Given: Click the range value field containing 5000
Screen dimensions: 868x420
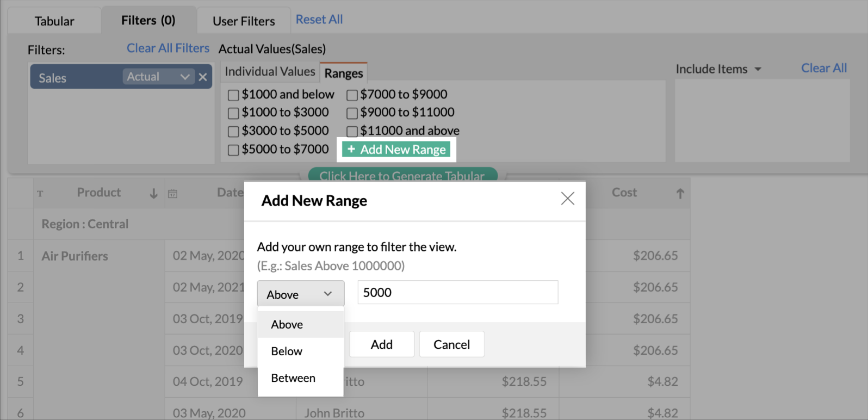Looking at the screenshot, I should 458,293.
